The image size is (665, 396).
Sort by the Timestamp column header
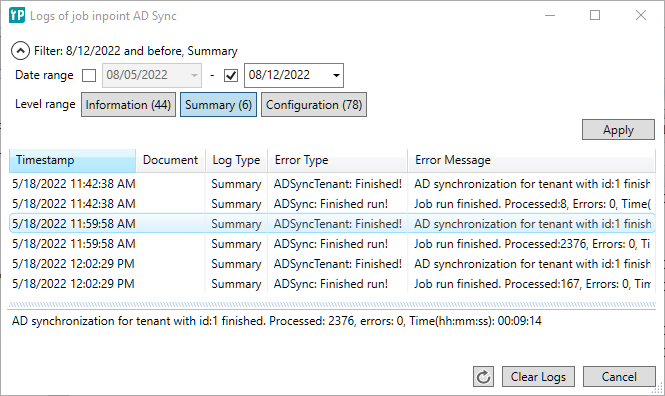click(x=73, y=160)
